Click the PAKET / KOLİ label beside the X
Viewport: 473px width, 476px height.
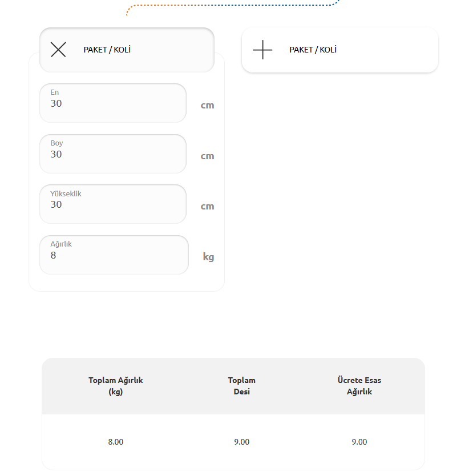(107, 50)
